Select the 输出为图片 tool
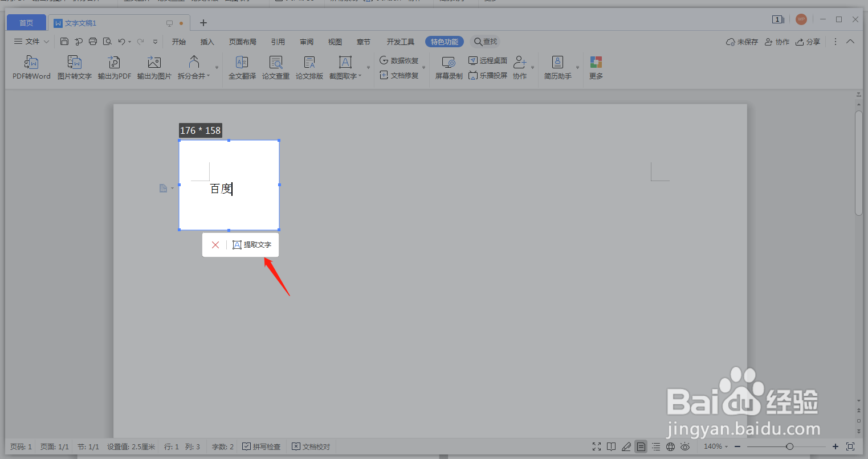868x459 pixels. (153, 67)
